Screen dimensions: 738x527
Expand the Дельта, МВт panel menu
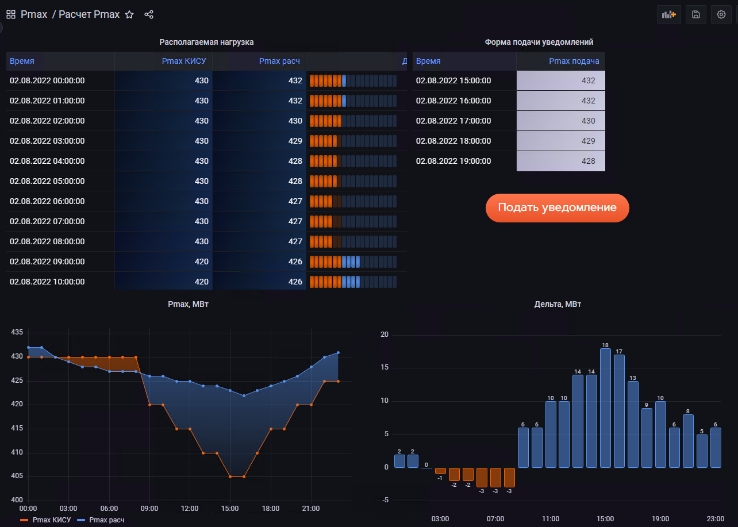pyautogui.click(x=557, y=303)
